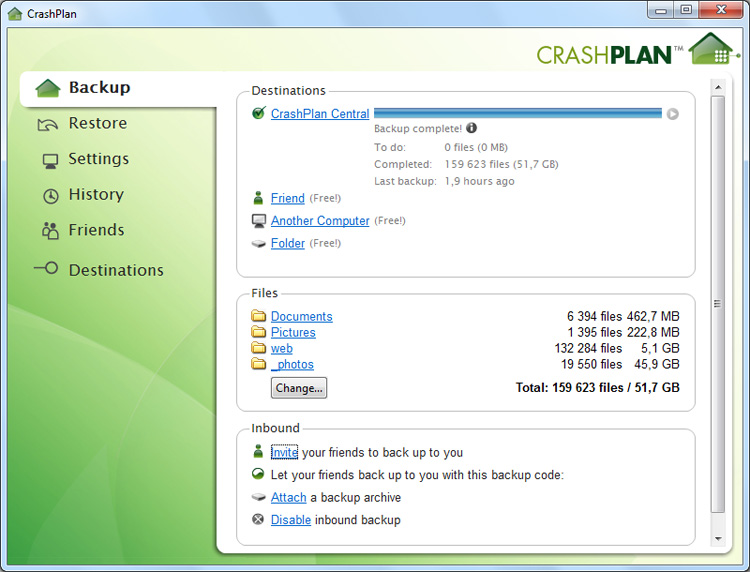
Task: Open the Friends tab
Action: [x=96, y=230]
